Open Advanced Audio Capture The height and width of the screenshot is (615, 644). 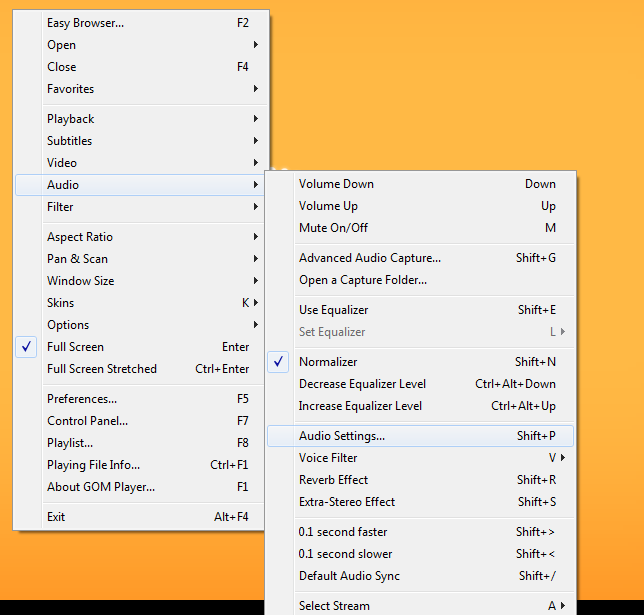(x=369, y=258)
